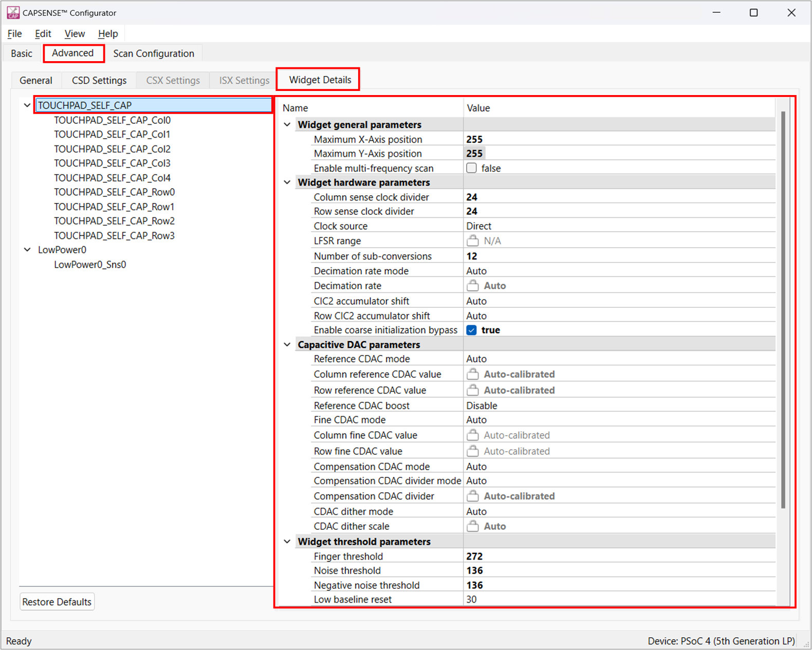
Task: Open the Edit menu
Action: tap(43, 34)
